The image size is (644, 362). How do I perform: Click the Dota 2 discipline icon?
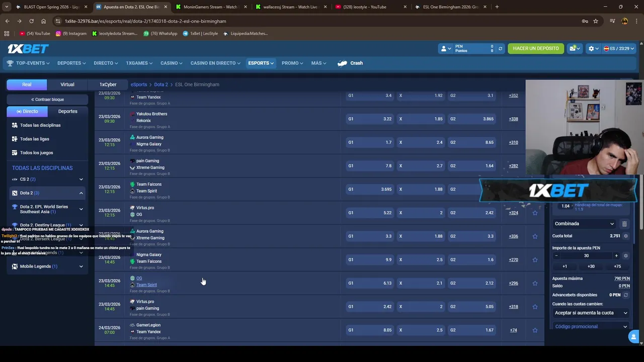[15, 193]
